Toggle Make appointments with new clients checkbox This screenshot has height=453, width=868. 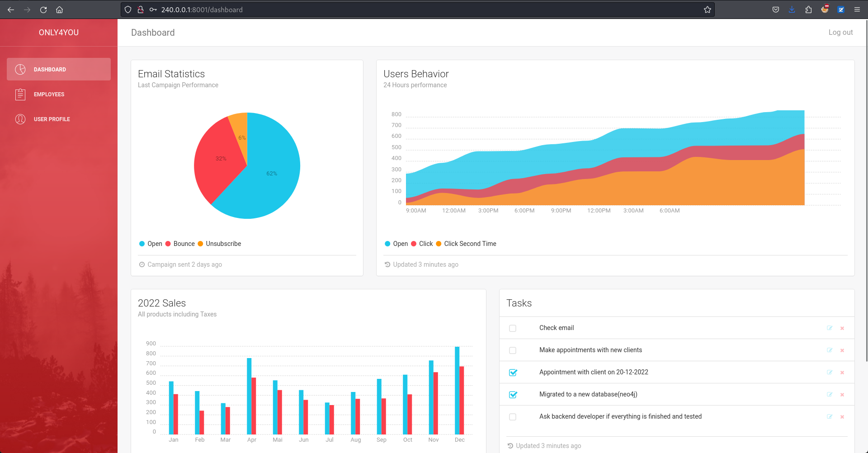click(x=513, y=350)
